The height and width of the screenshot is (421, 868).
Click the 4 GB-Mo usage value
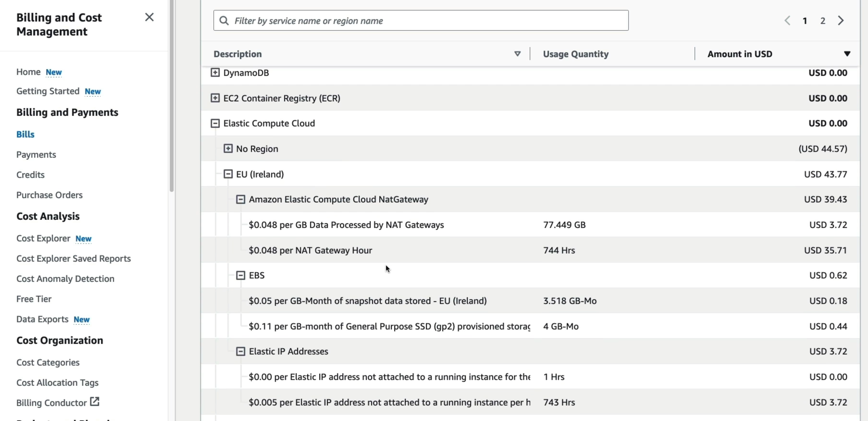pyautogui.click(x=561, y=326)
